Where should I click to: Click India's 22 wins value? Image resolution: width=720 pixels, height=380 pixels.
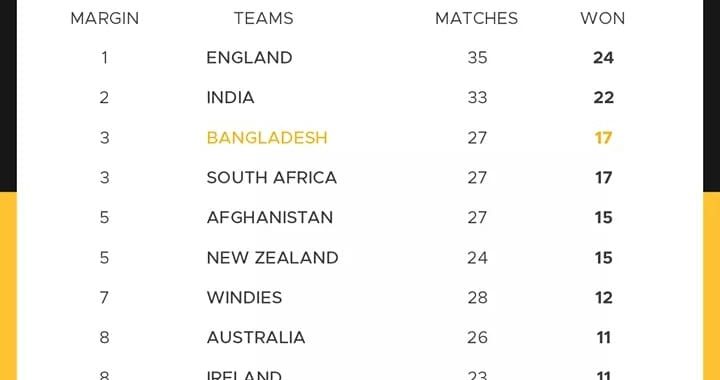(x=603, y=98)
